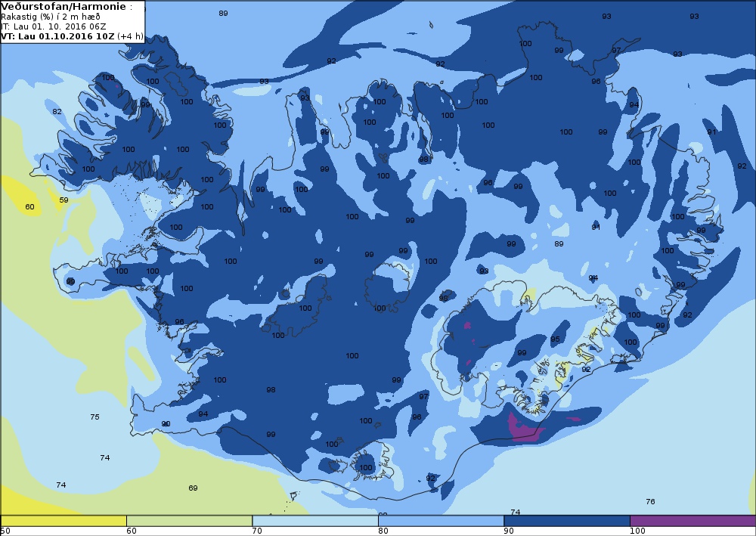Click the pale green 60–70 legend band
Image resolution: width=756 pixels, height=536 pixels.
[x=190, y=521]
